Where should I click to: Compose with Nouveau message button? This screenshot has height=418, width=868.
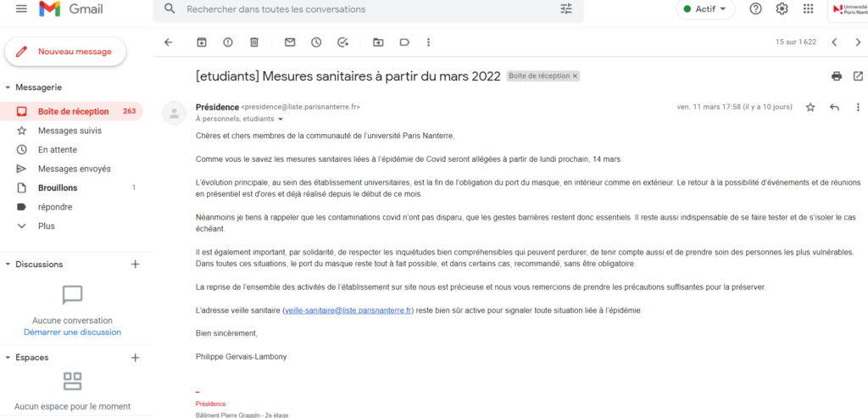[x=65, y=52]
